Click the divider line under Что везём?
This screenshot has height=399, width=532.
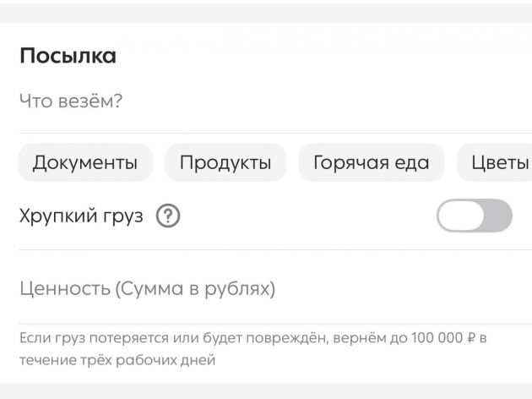(x=275, y=133)
